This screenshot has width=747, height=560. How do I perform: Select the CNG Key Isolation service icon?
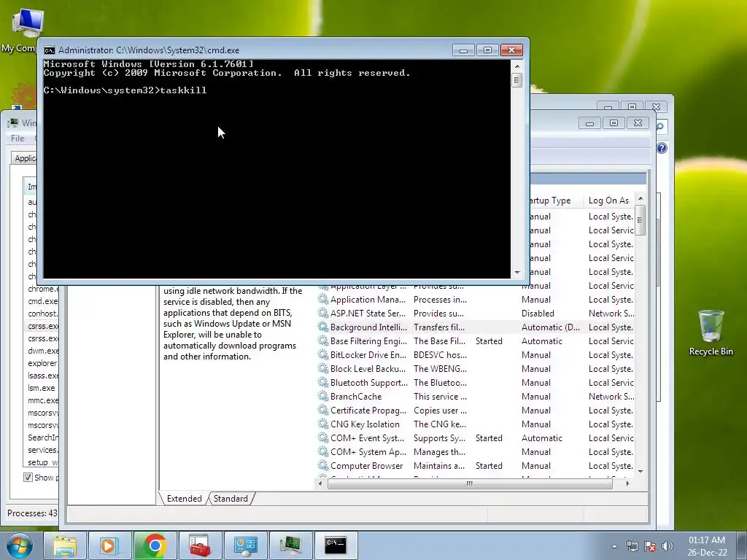point(323,424)
